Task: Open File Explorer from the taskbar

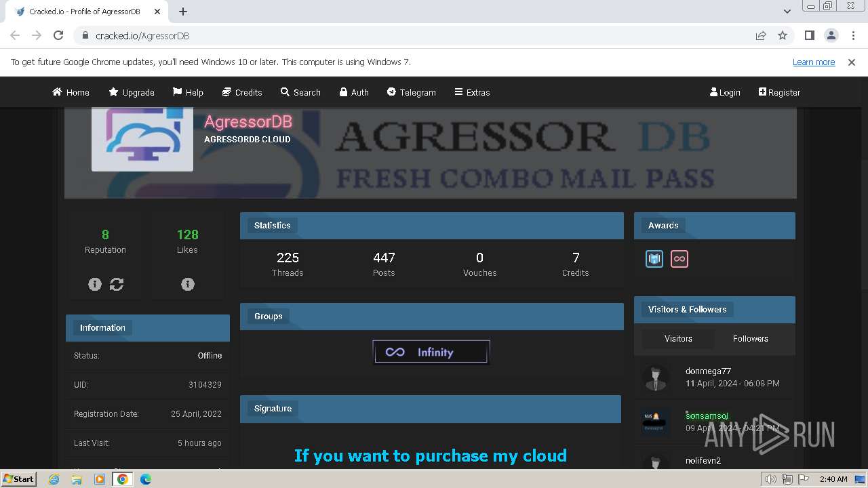Action: [x=77, y=479]
